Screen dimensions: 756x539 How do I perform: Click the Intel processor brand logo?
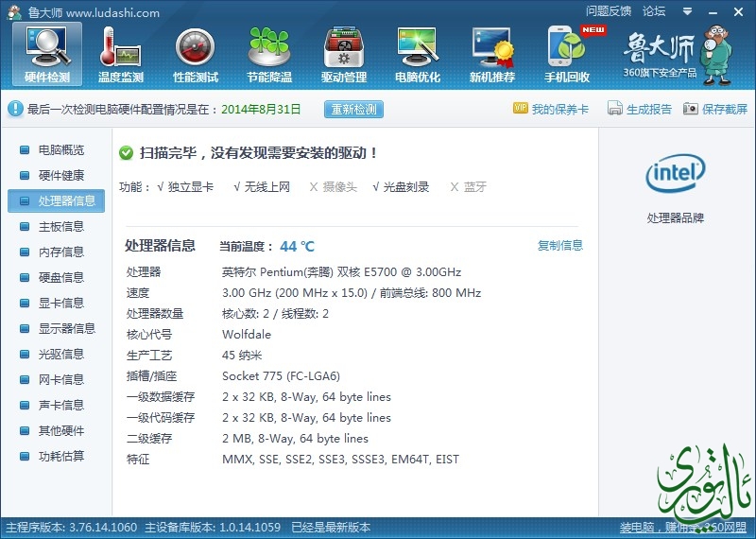(675, 174)
